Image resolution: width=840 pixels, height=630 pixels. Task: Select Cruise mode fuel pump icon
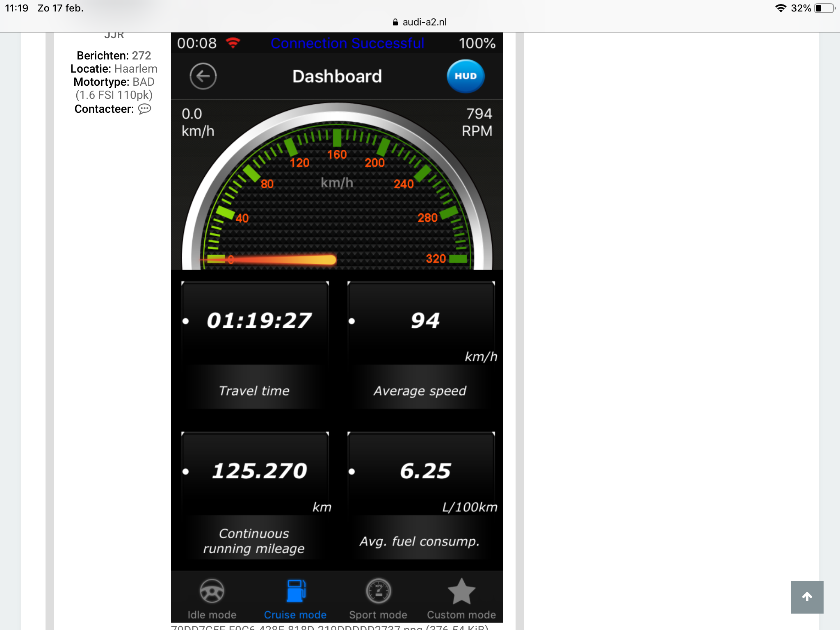coord(296,591)
